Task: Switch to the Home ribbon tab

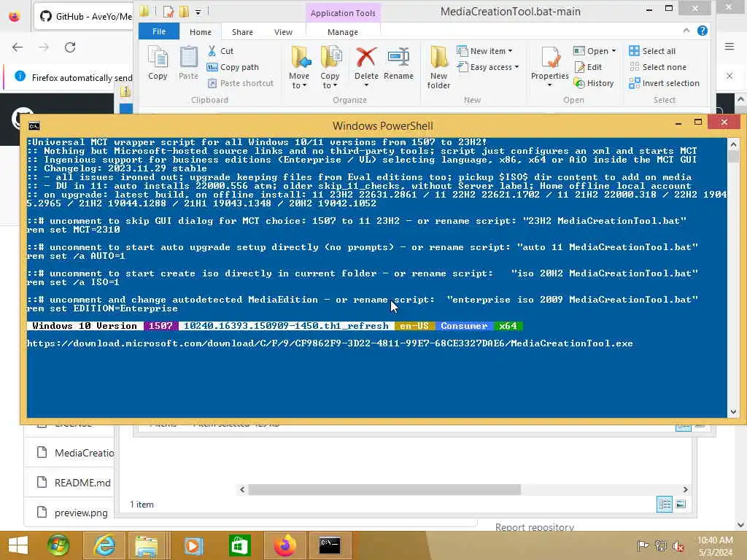Action: tap(201, 32)
